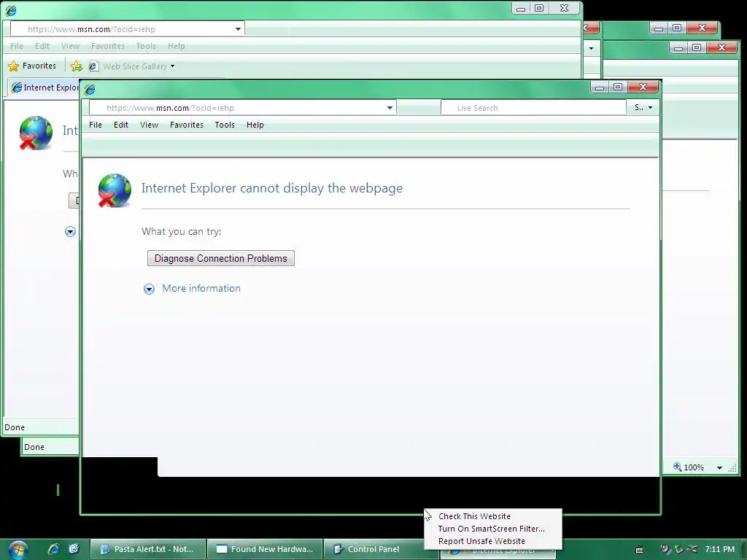Open the Help menu in the front window
This screenshot has width=747, height=560.
255,125
